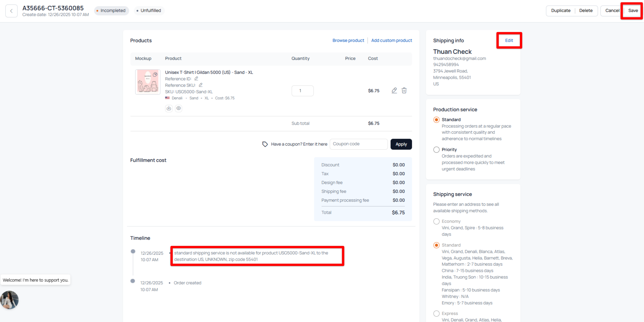Choose Standard shipping service

click(x=437, y=245)
